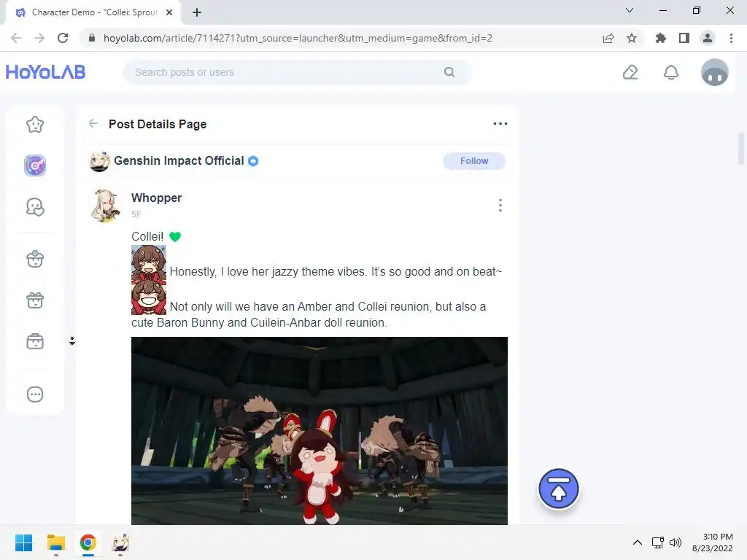
Task: View site info lock icon
Action: (x=92, y=38)
